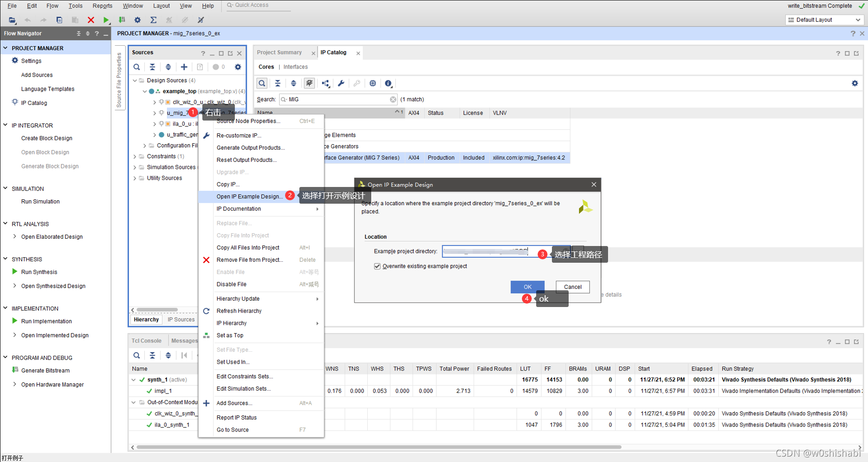Click the Sigma reports toolbar icon
The height and width of the screenshot is (462, 868).
(153, 20)
